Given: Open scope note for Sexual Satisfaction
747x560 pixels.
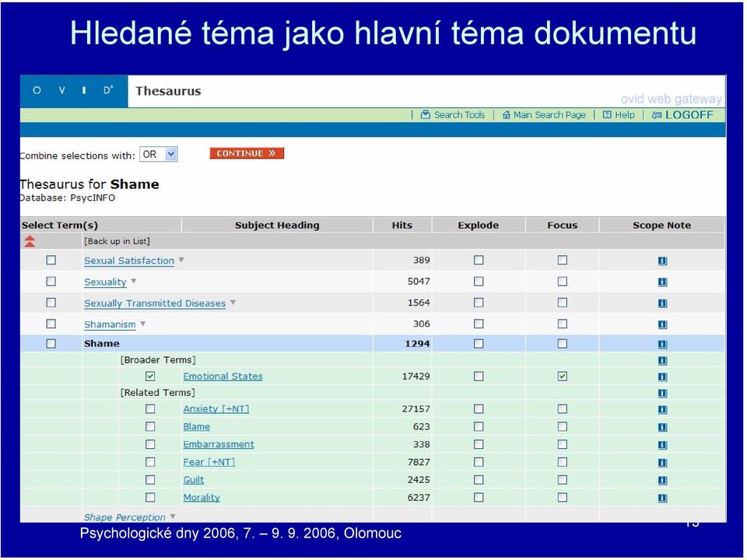Looking at the screenshot, I should [x=662, y=261].
